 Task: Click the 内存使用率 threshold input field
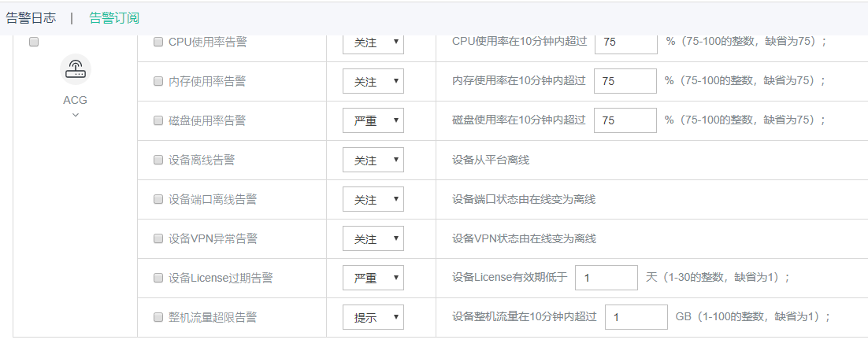coord(625,81)
